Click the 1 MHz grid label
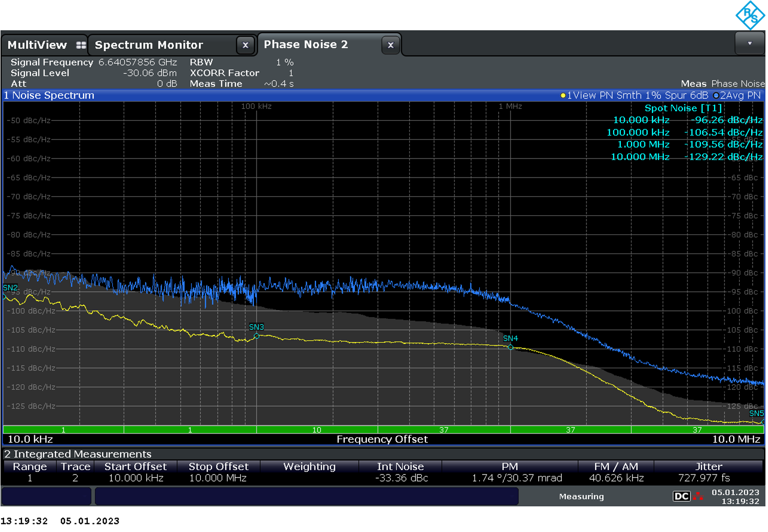The image size is (768, 532). point(510,106)
